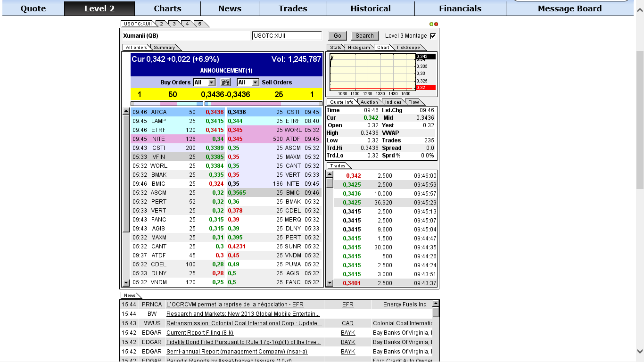Click the buy-side depth color bar

[167, 104]
